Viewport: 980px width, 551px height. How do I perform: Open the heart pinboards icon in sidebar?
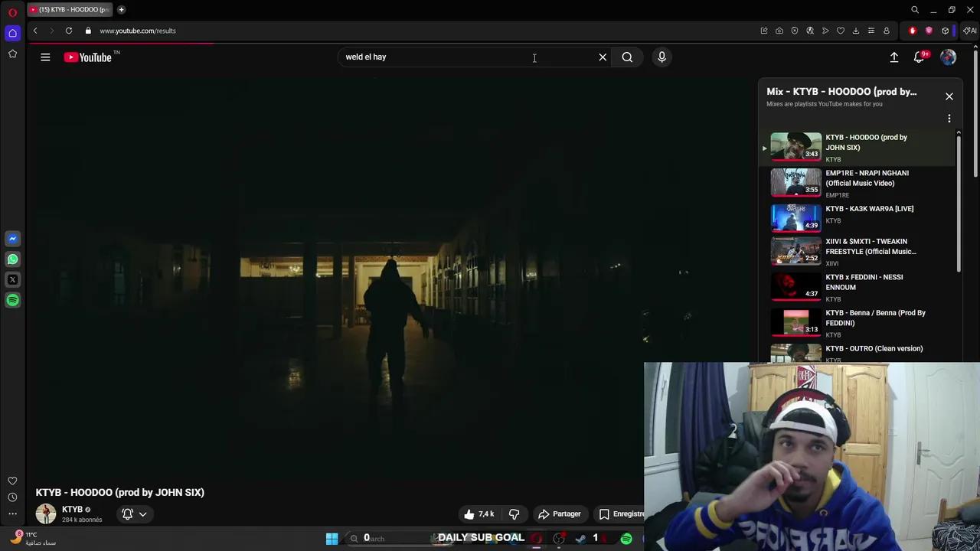coord(12,481)
